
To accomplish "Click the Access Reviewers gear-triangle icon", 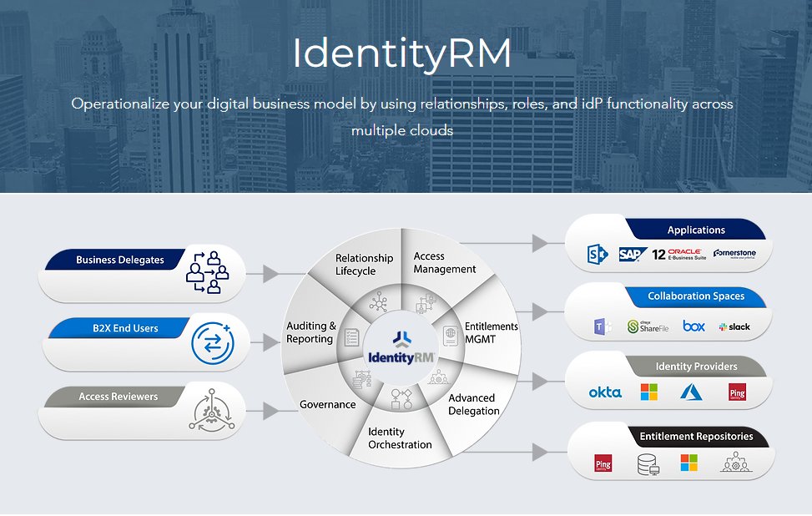I will coord(211,410).
